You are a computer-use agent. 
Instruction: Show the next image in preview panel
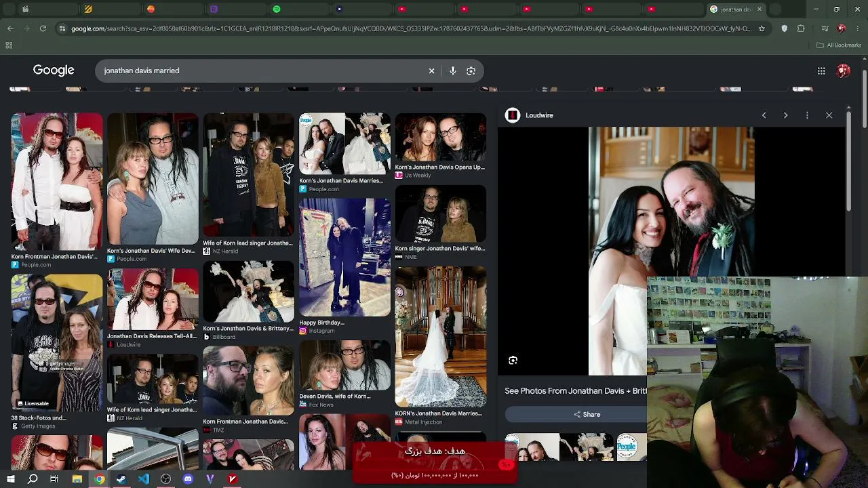pos(785,115)
